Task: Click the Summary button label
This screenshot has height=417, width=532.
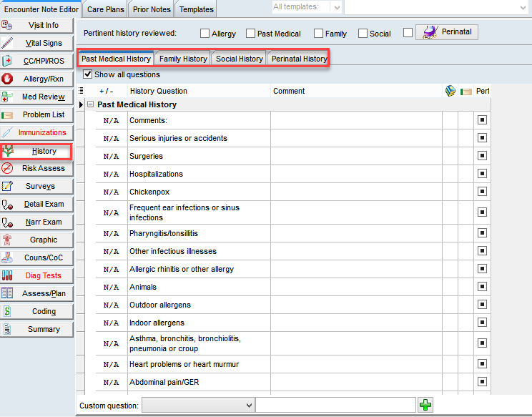Action: point(44,329)
